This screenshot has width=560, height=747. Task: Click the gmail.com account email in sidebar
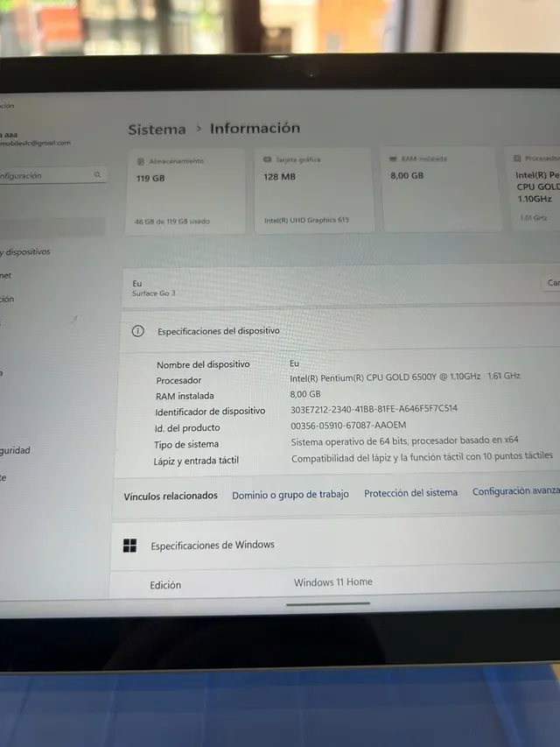pyautogui.click(x=35, y=143)
